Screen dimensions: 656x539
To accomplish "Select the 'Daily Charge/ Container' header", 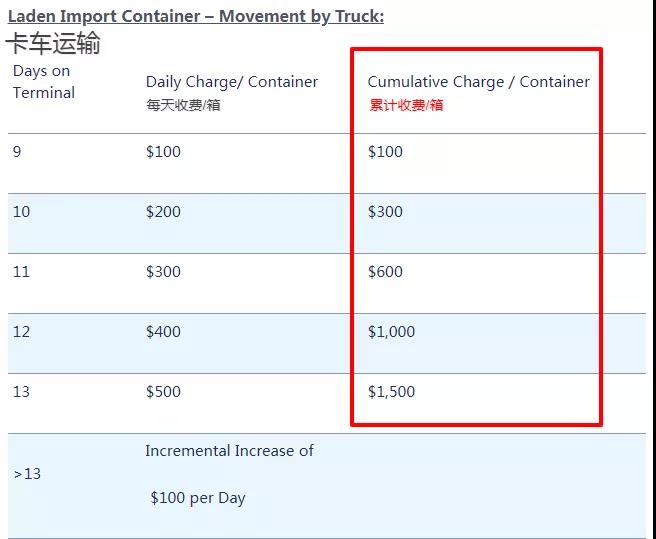I will click(x=232, y=82).
